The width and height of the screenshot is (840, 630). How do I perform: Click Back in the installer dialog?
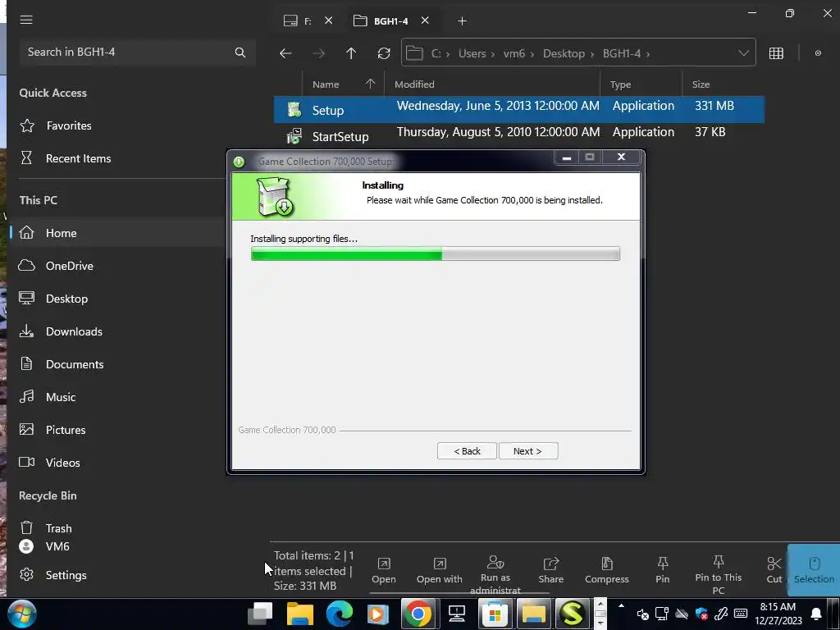point(467,451)
